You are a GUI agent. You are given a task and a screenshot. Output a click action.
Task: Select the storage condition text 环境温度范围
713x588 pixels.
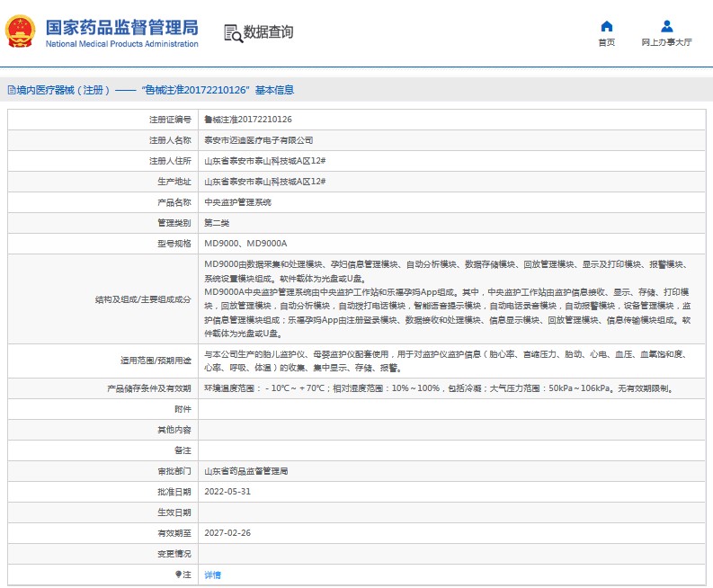(439, 388)
